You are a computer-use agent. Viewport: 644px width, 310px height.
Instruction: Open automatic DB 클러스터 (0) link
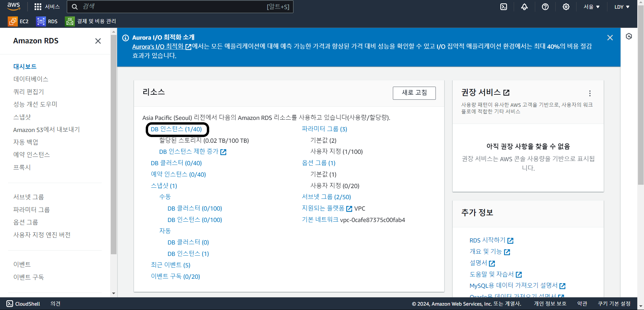click(188, 242)
